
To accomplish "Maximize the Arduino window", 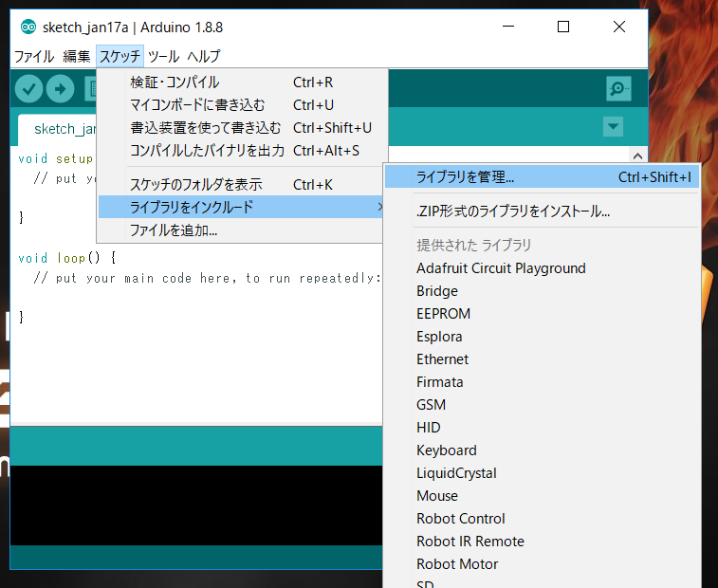I will point(563,27).
